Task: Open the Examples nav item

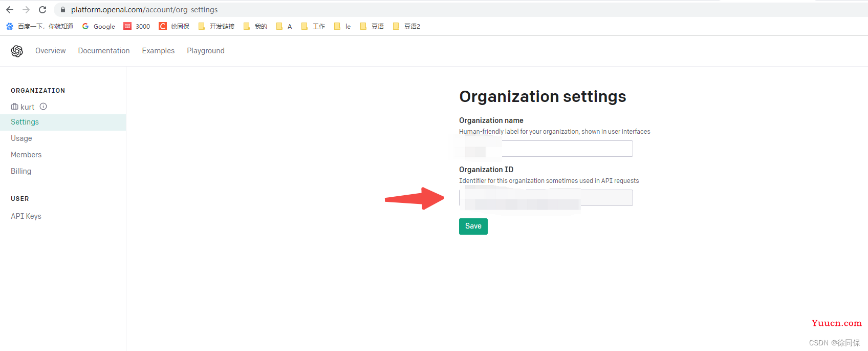Action: click(158, 51)
